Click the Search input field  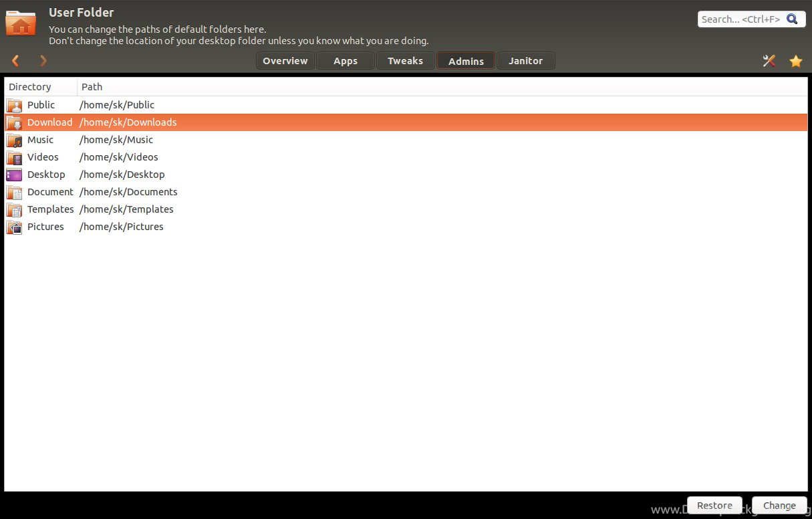coord(740,19)
